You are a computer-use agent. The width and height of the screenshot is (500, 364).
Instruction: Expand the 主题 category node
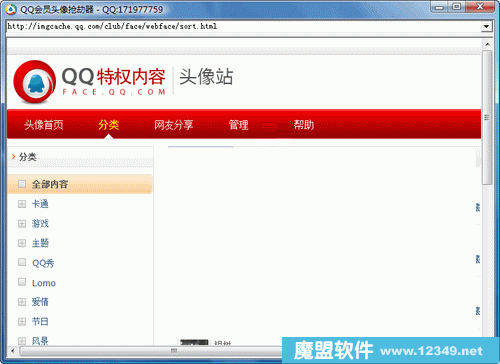pyautogui.click(x=22, y=243)
